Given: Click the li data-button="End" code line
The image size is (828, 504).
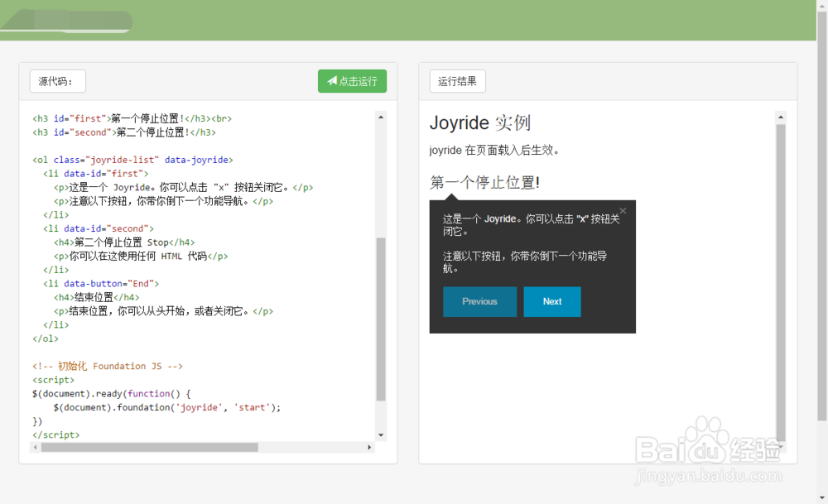Looking at the screenshot, I should (x=101, y=283).
